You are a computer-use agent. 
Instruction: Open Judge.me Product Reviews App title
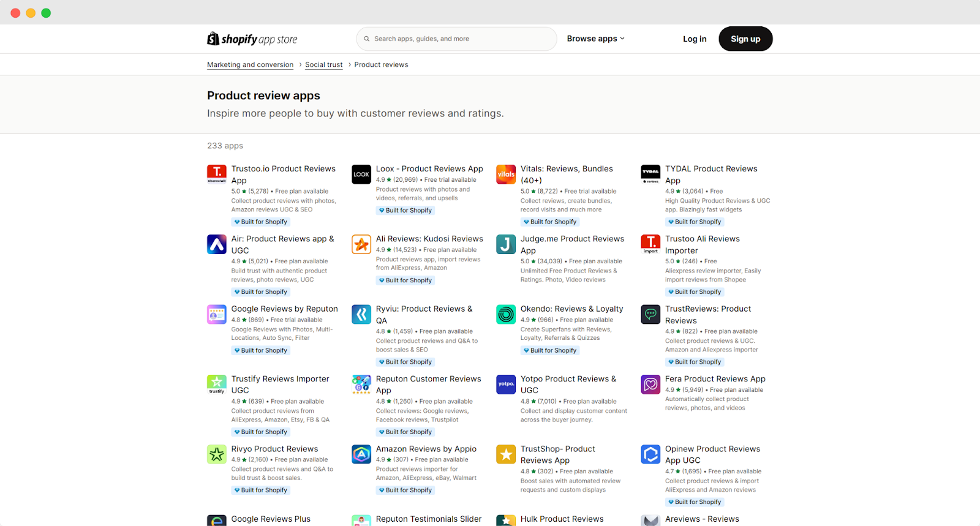click(572, 244)
